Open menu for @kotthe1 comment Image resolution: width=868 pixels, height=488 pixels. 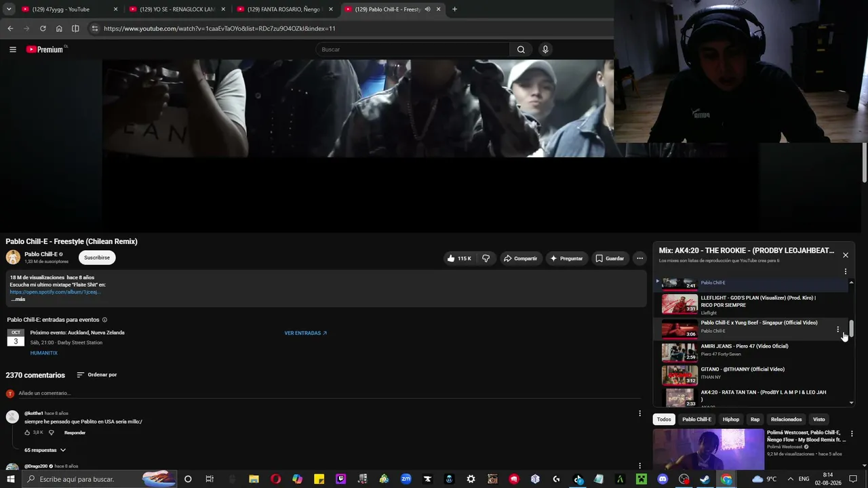coord(639,413)
